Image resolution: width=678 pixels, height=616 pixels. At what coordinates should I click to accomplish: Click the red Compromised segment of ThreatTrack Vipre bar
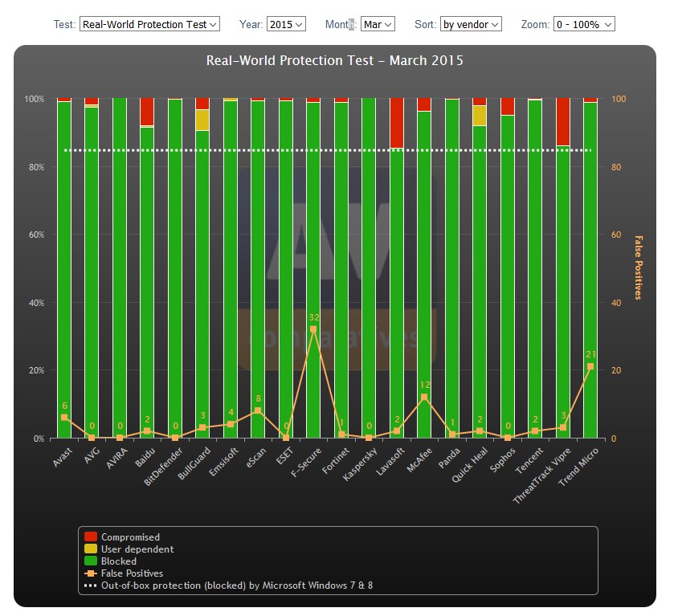click(562, 121)
